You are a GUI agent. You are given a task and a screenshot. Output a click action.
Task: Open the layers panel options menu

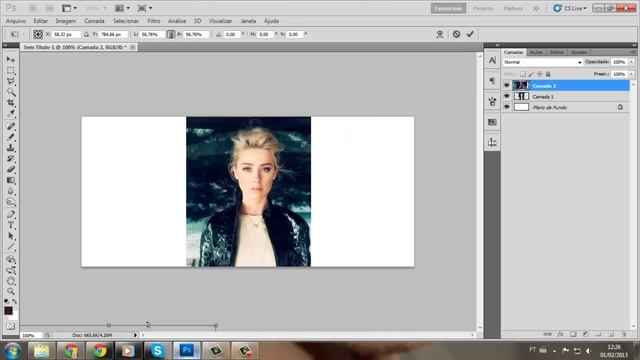[x=632, y=52]
